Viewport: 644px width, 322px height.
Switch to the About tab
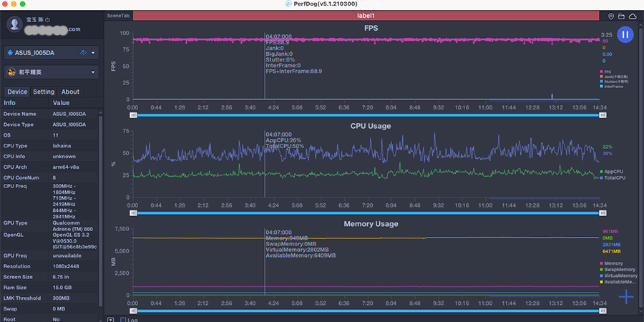point(70,92)
